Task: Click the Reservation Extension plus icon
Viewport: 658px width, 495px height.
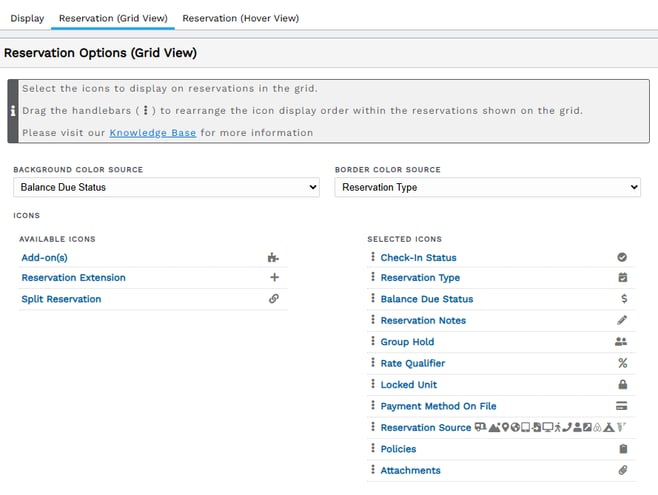Action: (x=274, y=277)
